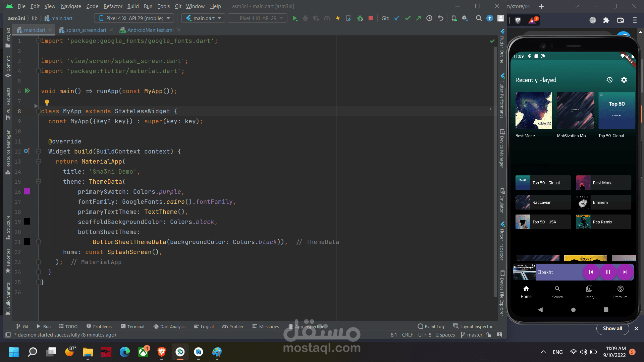Collapse the MyApp class fold marker
The image size is (644, 362).
coord(38,111)
